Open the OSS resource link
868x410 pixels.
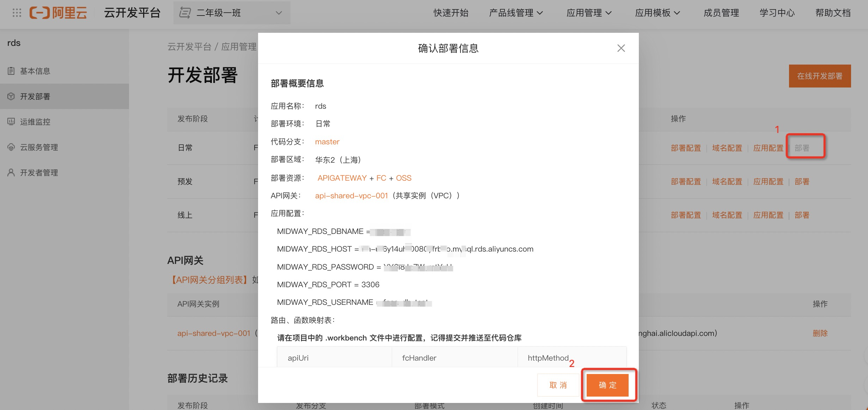(404, 178)
